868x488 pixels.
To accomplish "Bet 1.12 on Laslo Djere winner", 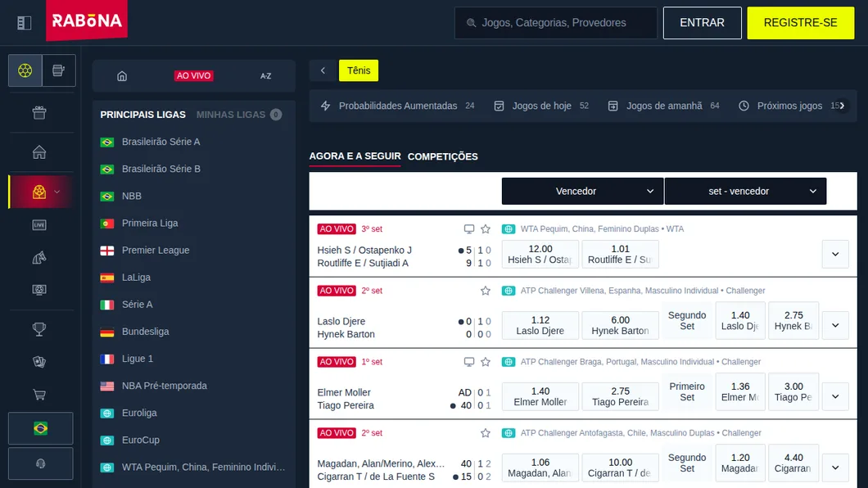I will point(540,325).
